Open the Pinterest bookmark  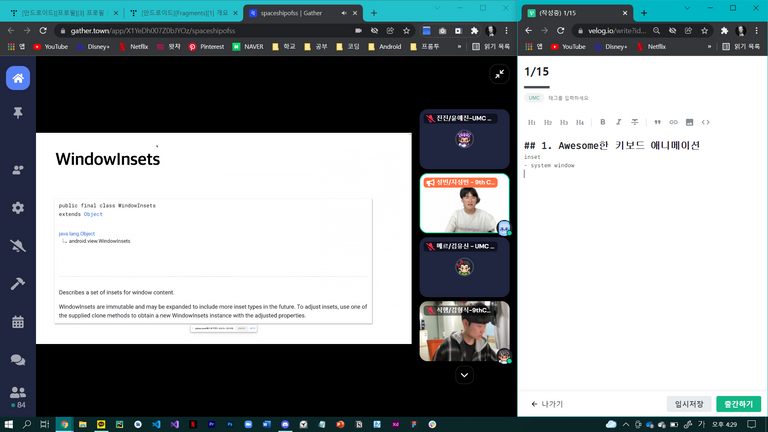(206, 47)
